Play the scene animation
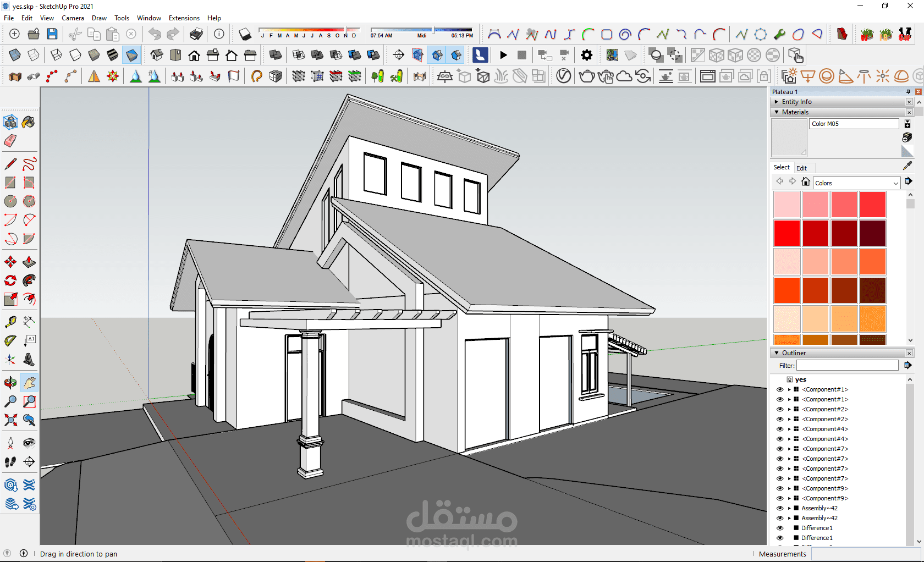This screenshot has width=924, height=562. (x=503, y=55)
